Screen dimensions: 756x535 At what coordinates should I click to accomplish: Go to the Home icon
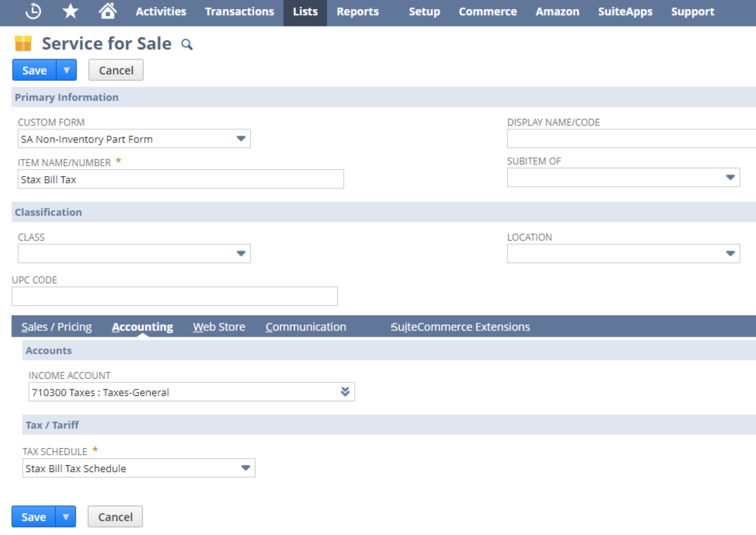pyautogui.click(x=108, y=11)
